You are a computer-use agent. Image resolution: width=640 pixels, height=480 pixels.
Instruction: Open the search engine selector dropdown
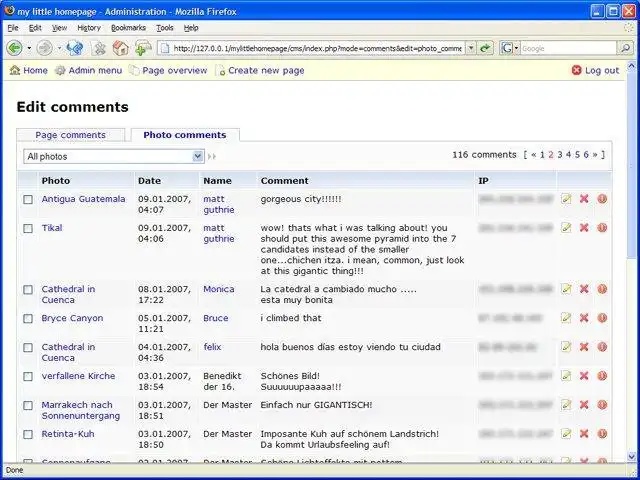point(510,48)
